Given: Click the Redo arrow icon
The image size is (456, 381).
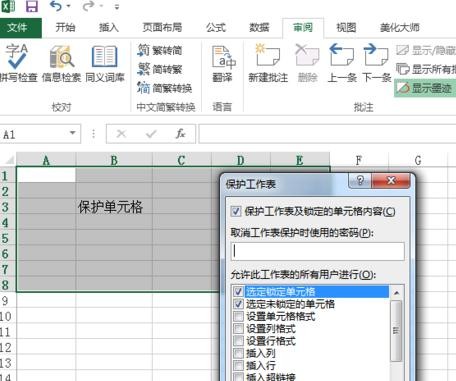Looking at the screenshot, I should point(88,6).
